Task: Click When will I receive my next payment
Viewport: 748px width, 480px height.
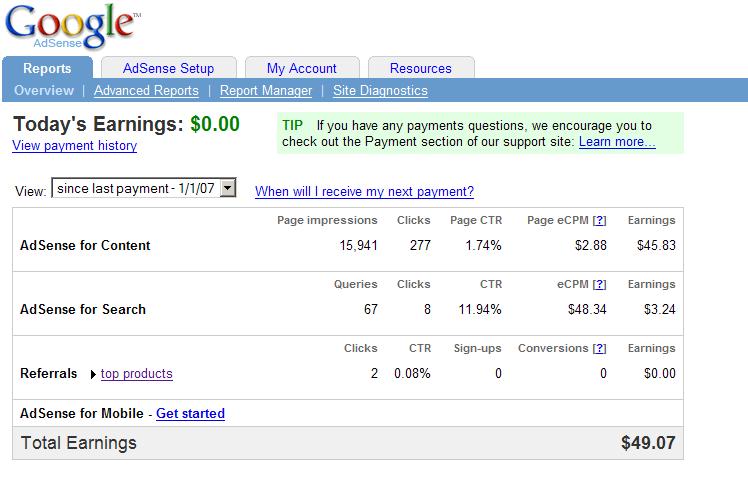Action: tap(364, 191)
